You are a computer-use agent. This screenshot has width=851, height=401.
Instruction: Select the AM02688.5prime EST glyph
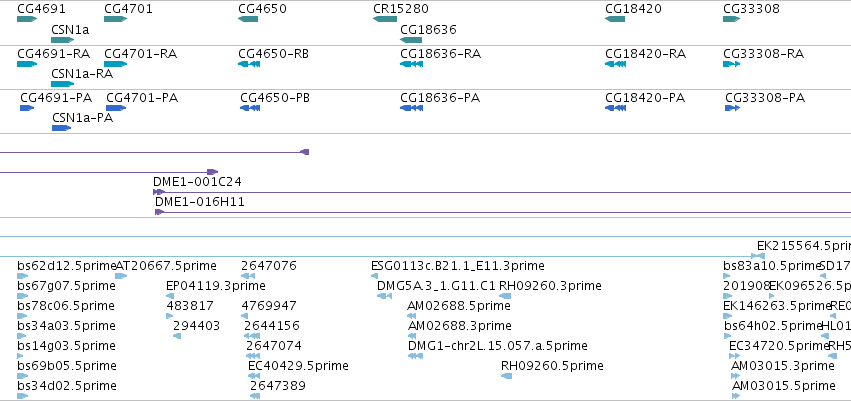tap(411, 316)
